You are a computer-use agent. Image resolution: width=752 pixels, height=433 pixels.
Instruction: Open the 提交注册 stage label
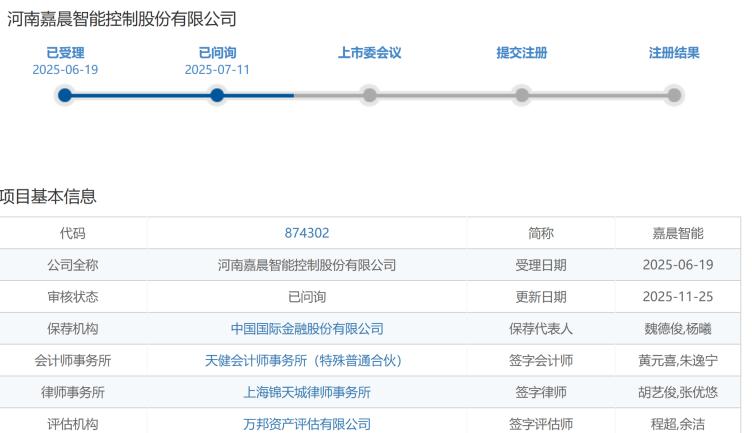[522, 53]
